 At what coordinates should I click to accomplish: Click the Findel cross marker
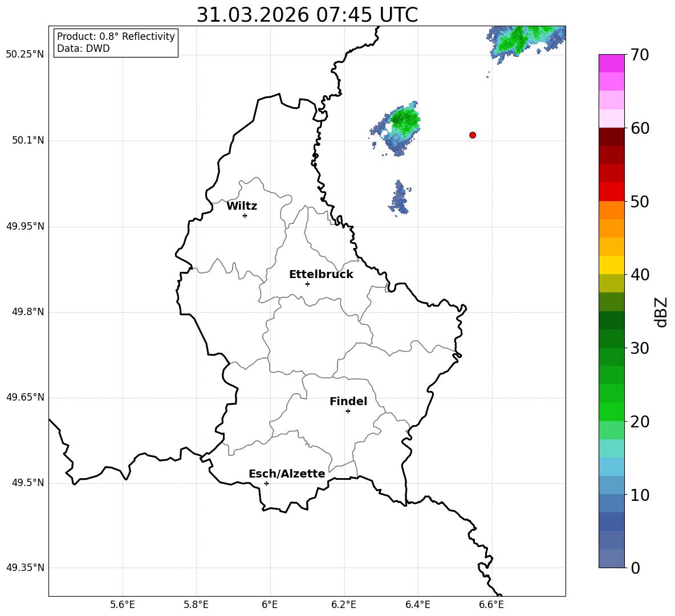tap(348, 411)
